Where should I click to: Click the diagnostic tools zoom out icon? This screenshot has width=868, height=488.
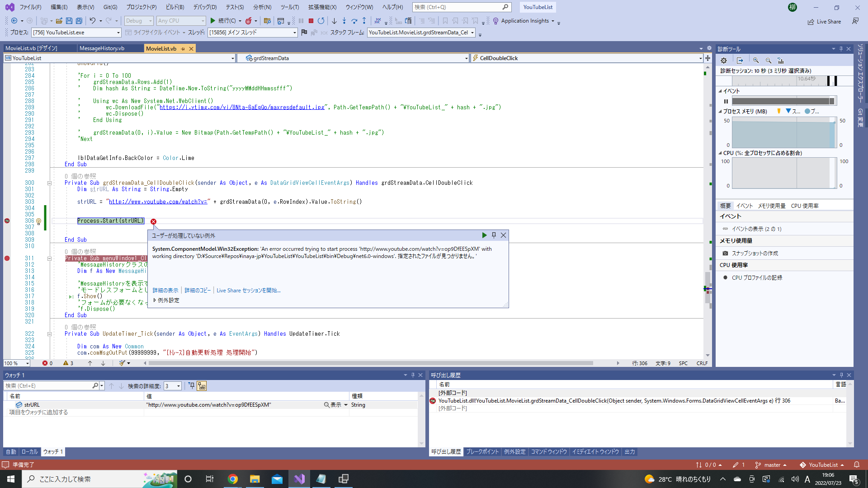pyautogui.click(x=769, y=61)
